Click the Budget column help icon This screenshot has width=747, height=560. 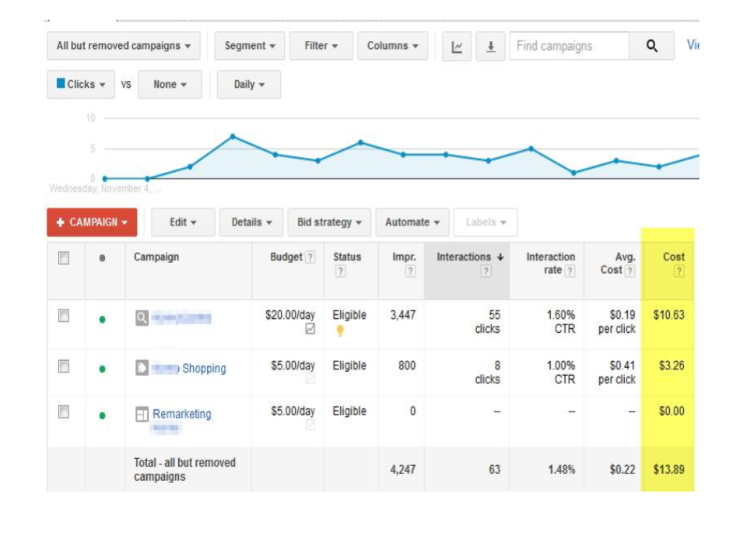[310, 257]
